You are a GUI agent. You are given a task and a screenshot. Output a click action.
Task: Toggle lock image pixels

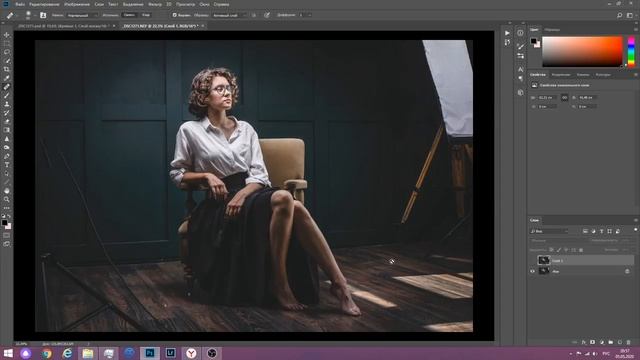[x=559, y=250]
